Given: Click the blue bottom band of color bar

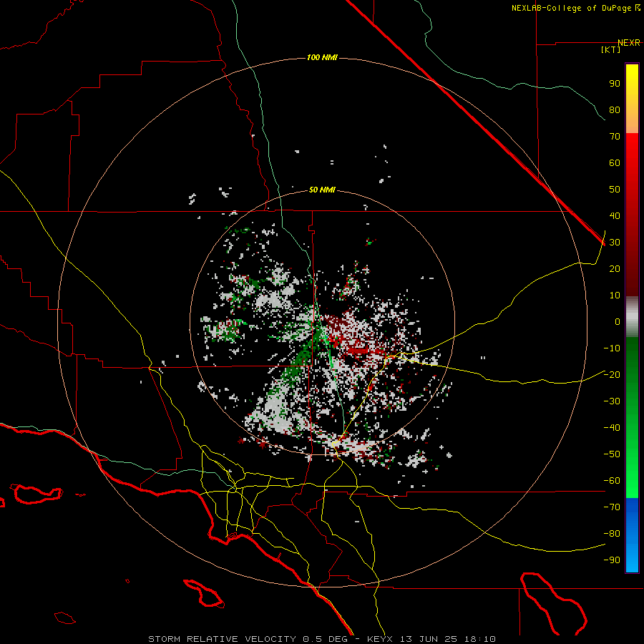Looking at the screenshot, I should tap(632, 536).
